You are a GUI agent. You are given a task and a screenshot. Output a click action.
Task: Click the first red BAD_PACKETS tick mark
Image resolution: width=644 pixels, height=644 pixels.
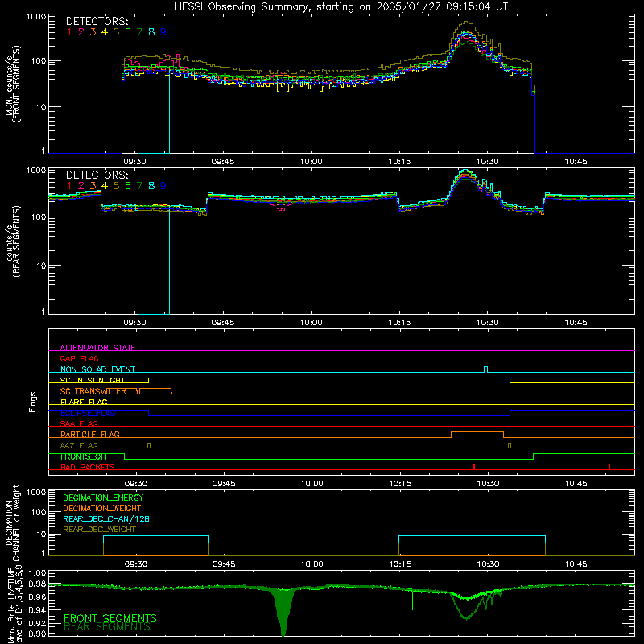[474, 467]
